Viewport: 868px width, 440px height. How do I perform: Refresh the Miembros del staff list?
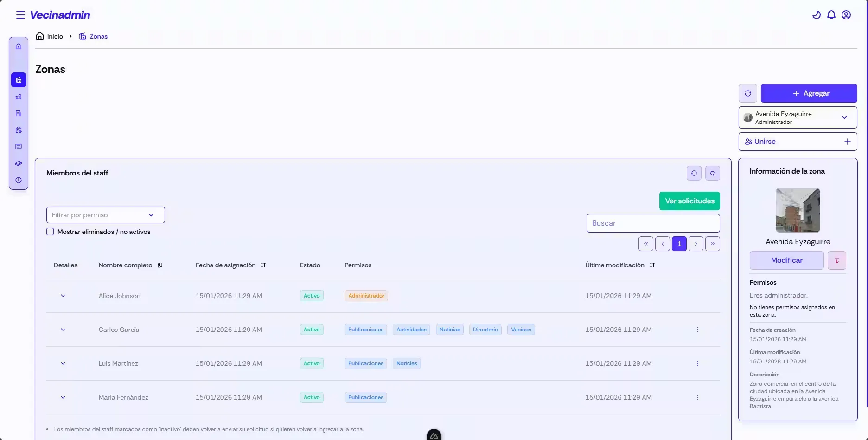pos(694,173)
